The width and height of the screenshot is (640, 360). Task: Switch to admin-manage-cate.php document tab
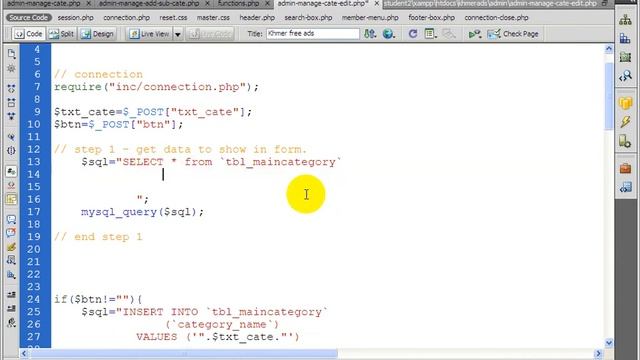[x=43, y=3]
